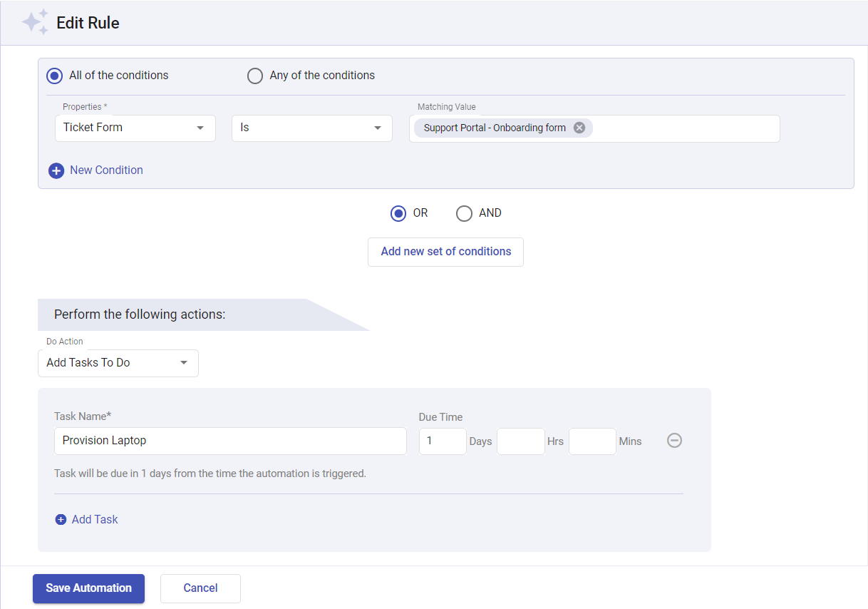868x609 pixels.
Task: Choose the AND option between condition sets
Action: pyautogui.click(x=464, y=213)
